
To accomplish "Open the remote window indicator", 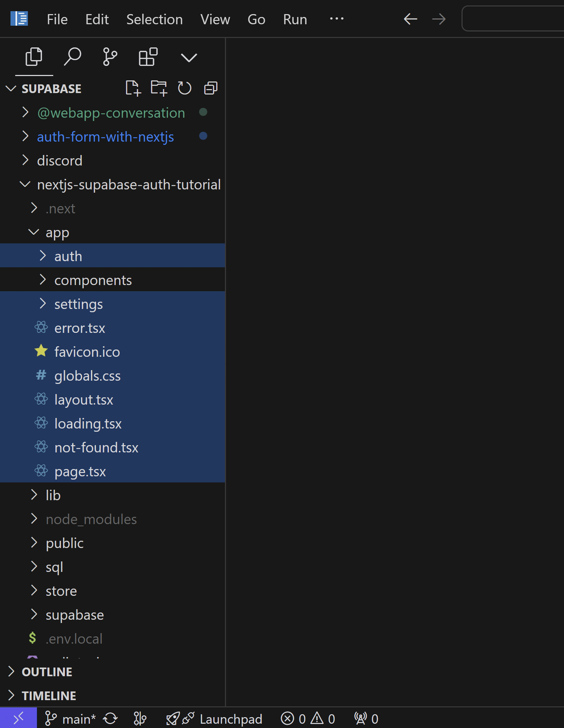I will coord(18,718).
